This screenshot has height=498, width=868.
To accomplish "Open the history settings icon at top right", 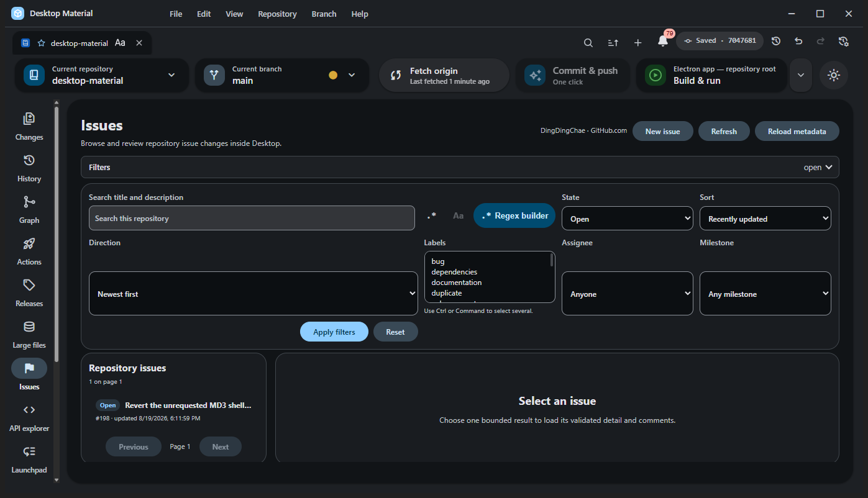I will click(843, 41).
